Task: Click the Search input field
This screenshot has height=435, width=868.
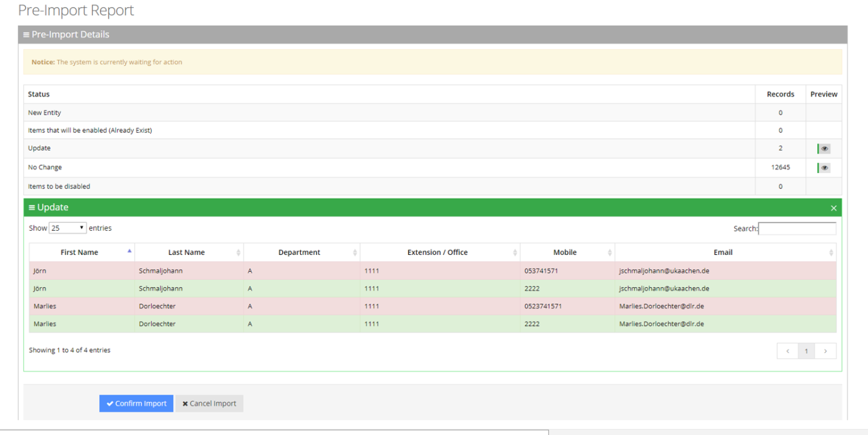Action: click(x=797, y=229)
